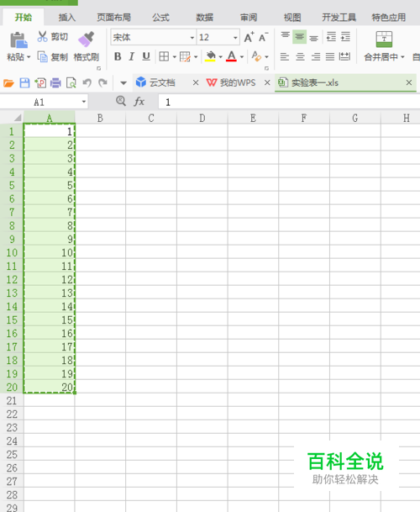
Task: Click the undo arrow
Action: tap(87, 83)
